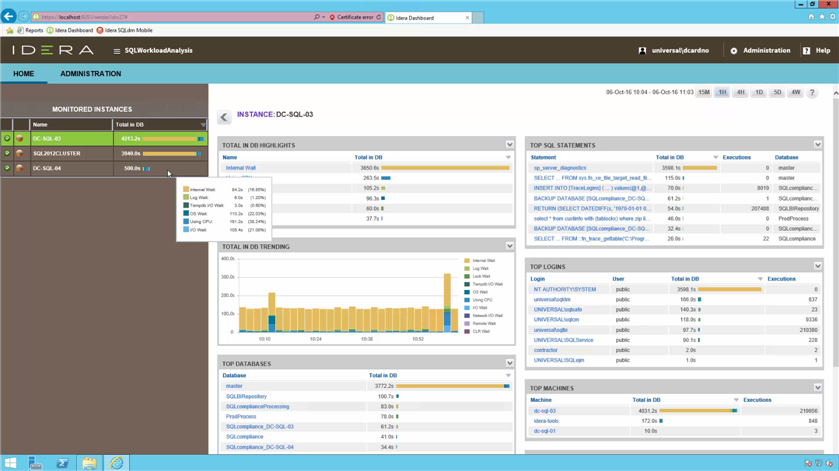Click the Administration gear icon
The height and width of the screenshot is (471, 839).
coord(734,51)
